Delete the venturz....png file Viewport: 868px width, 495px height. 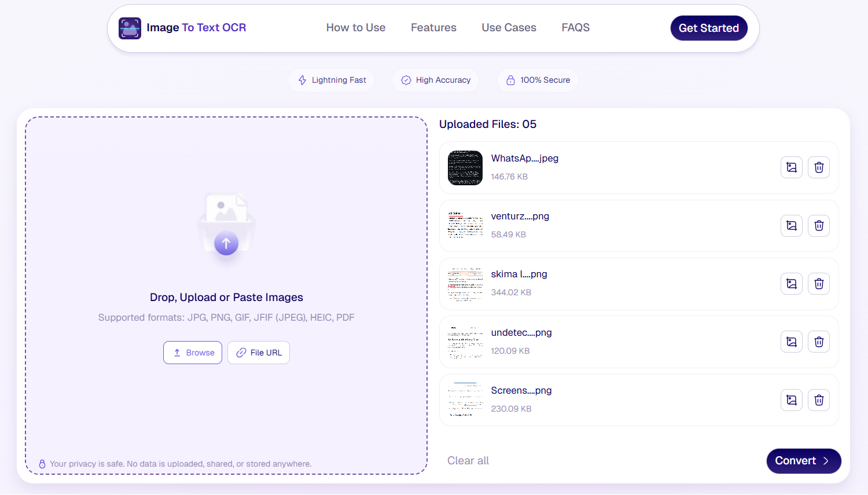point(819,226)
